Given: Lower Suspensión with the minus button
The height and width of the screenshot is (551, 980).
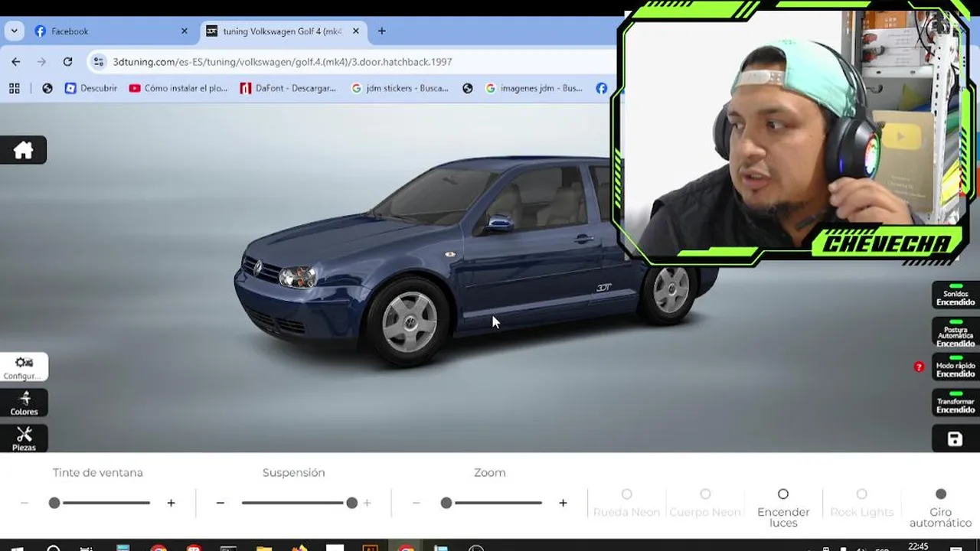Looking at the screenshot, I should click(220, 503).
